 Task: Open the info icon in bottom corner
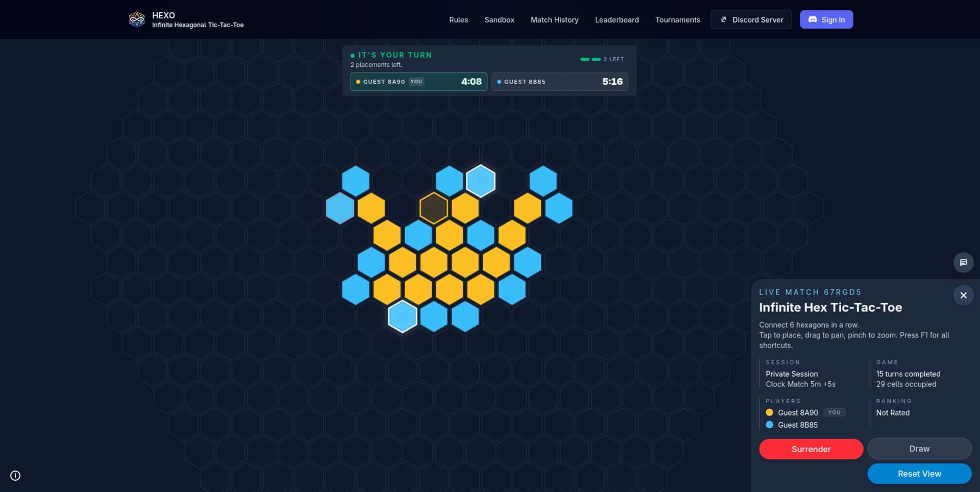click(15, 476)
